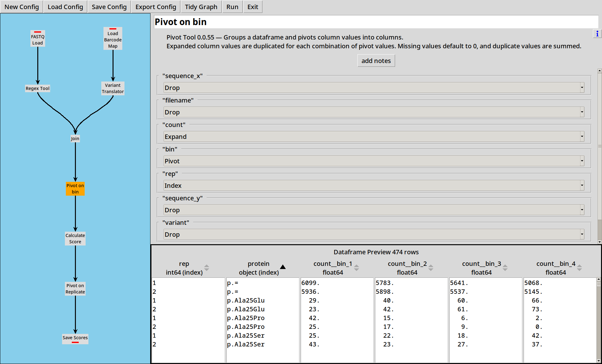
Task: Click New Config in the menu bar
Action: tap(22, 7)
